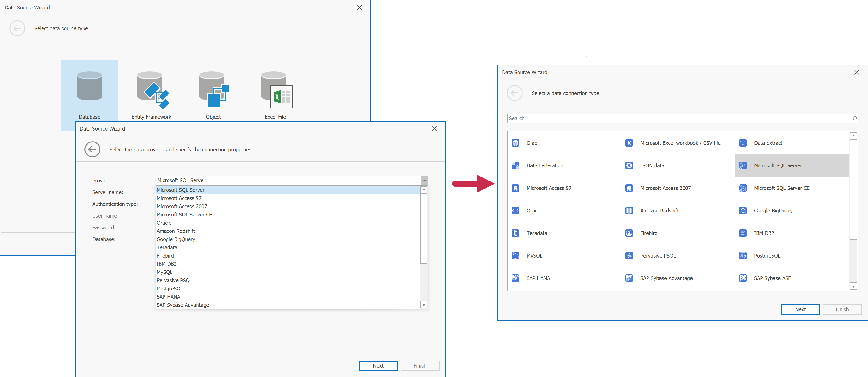Click the connection type list scrollbar thumb

pos(853,189)
